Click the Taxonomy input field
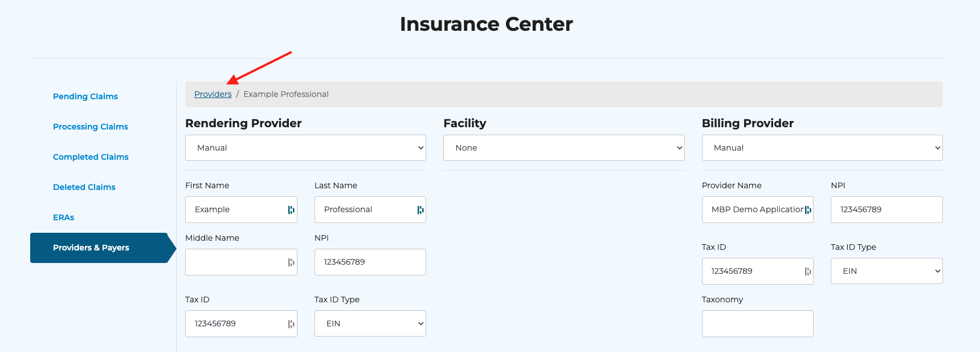The height and width of the screenshot is (352, 980). [x=757, y=323]
